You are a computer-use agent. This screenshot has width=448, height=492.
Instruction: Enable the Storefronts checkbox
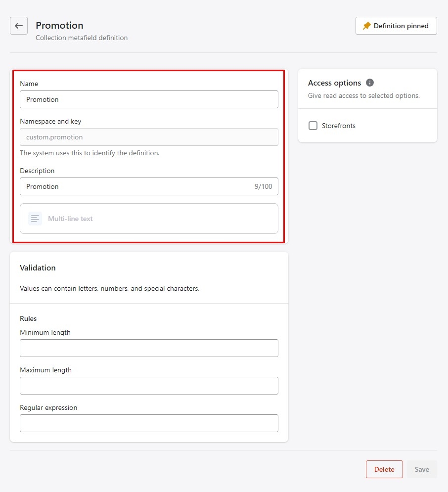click(x=313, y=126)
